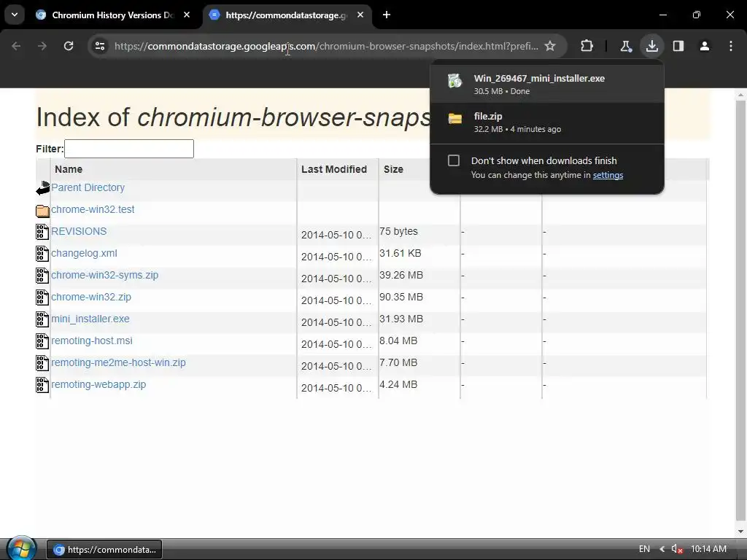Open downloaded Win_269467_mini_installer.exe
Image resolution: width=747 pixels, height=560 pixels.
(547, 84)
